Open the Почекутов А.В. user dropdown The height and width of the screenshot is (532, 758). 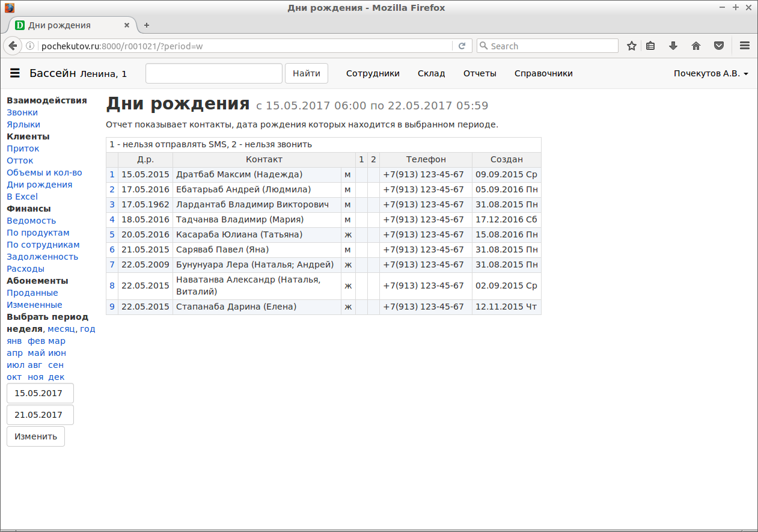711,73
